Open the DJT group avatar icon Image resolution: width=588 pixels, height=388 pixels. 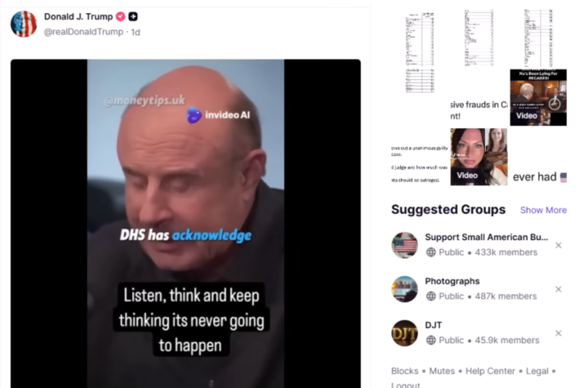(404, 332)
